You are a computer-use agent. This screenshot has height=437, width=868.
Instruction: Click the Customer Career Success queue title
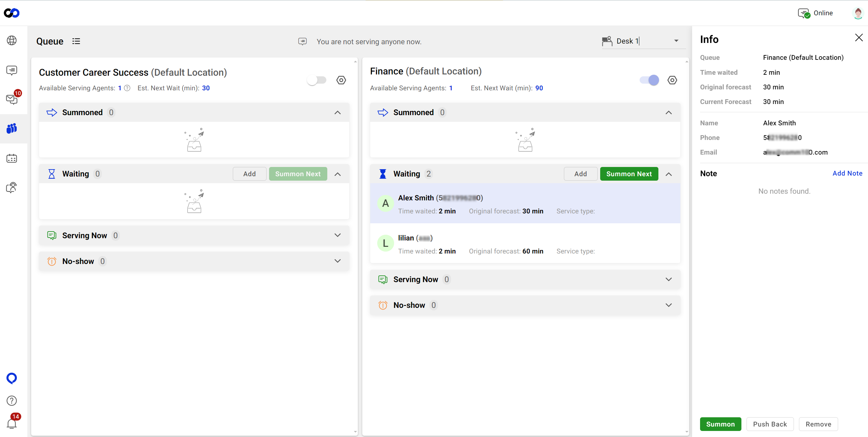133,73
